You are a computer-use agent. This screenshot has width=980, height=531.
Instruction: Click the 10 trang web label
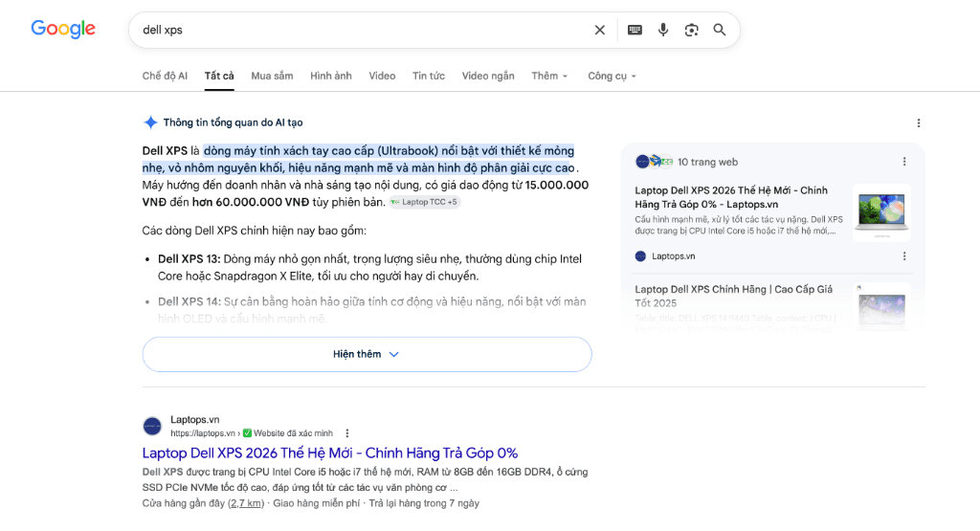pos(707,162)
